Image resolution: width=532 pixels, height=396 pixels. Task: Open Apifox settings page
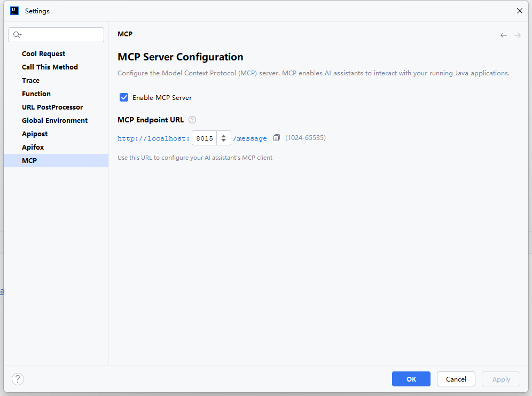33,147
